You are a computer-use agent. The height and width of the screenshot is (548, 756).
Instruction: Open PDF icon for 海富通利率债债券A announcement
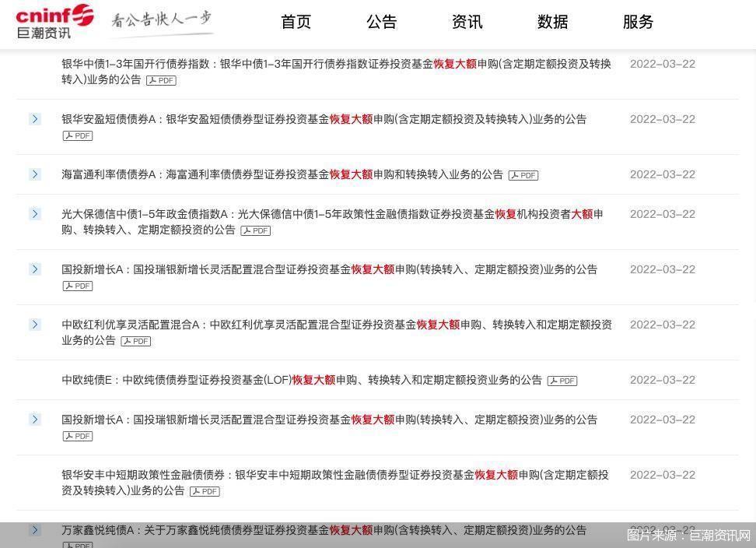[523, 176]
